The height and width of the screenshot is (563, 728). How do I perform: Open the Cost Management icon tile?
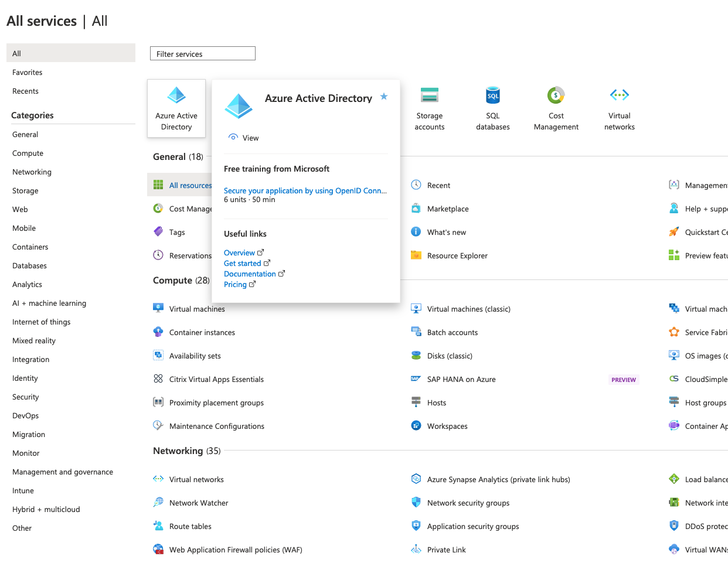tap(556, 95)
